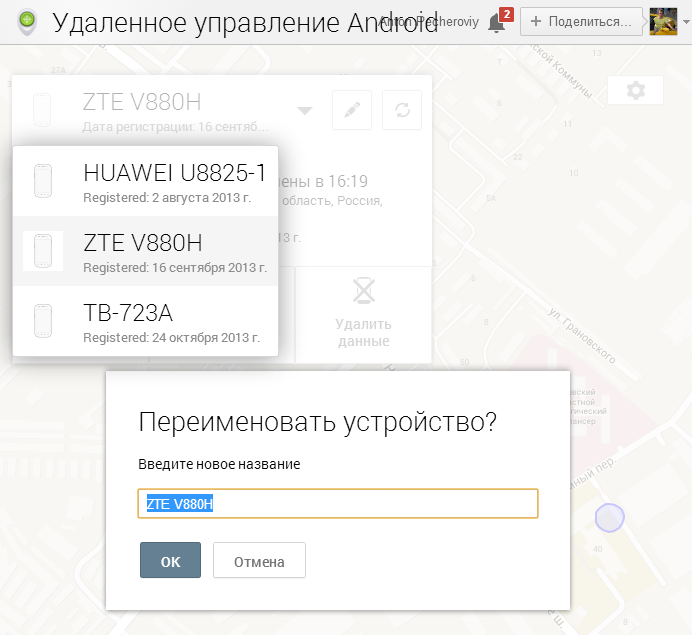The height and width of the screenshot is (635, 692).
Task: Click the Anton Pecheroviy account name
Action: coord(429,21)
